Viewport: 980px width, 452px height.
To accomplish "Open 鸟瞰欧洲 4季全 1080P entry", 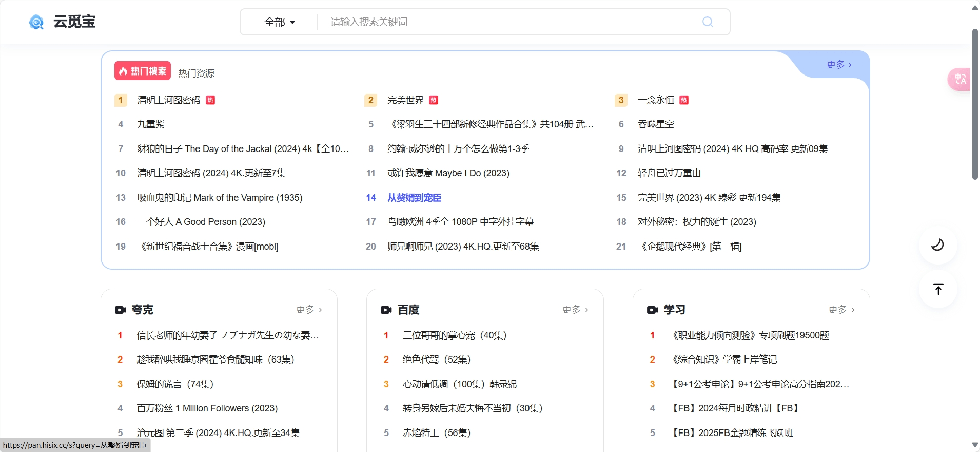I will pos(461,222).
